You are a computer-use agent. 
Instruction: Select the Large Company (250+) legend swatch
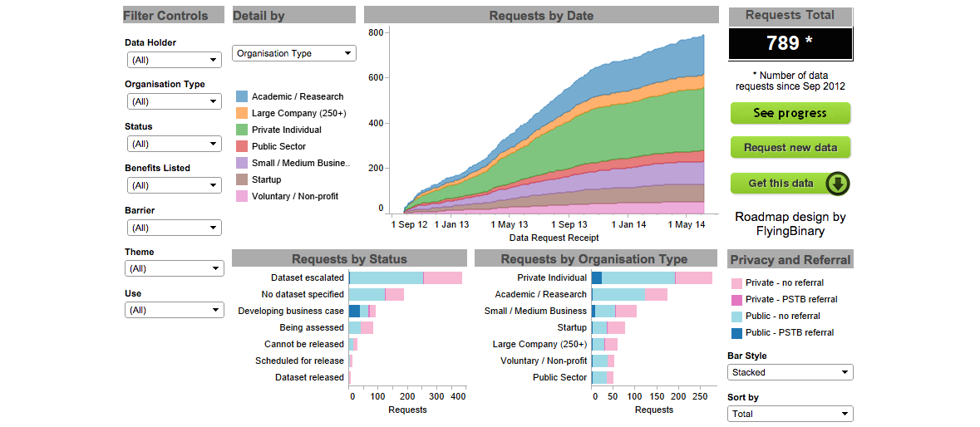click(x=242, y=113)
